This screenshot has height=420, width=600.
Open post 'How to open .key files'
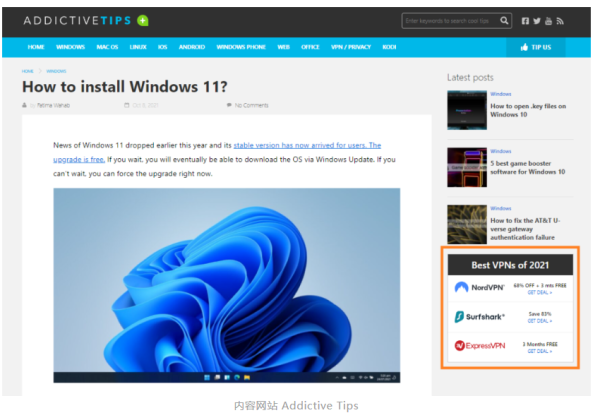coord(528,110)
